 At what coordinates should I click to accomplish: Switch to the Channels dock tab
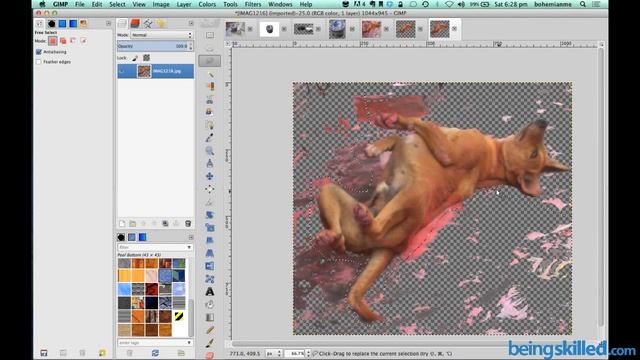(x=135, y=24)
